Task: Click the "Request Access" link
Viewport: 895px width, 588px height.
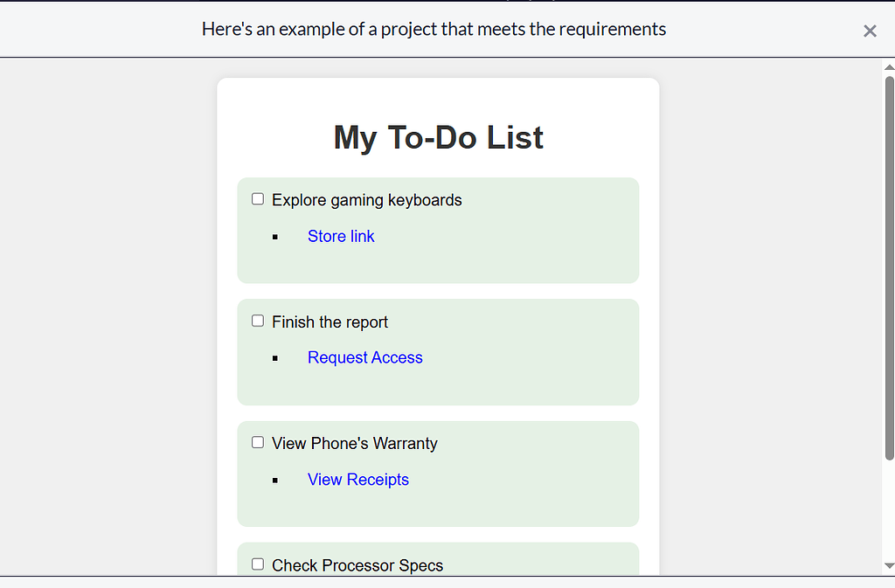Action: pyautogui.click(x=364, y=357)
